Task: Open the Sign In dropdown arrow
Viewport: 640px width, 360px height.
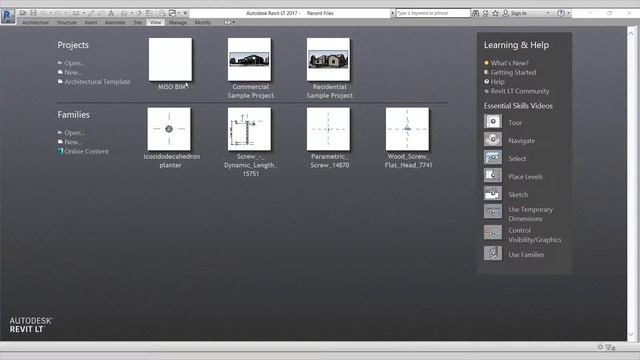Action: 548,13
